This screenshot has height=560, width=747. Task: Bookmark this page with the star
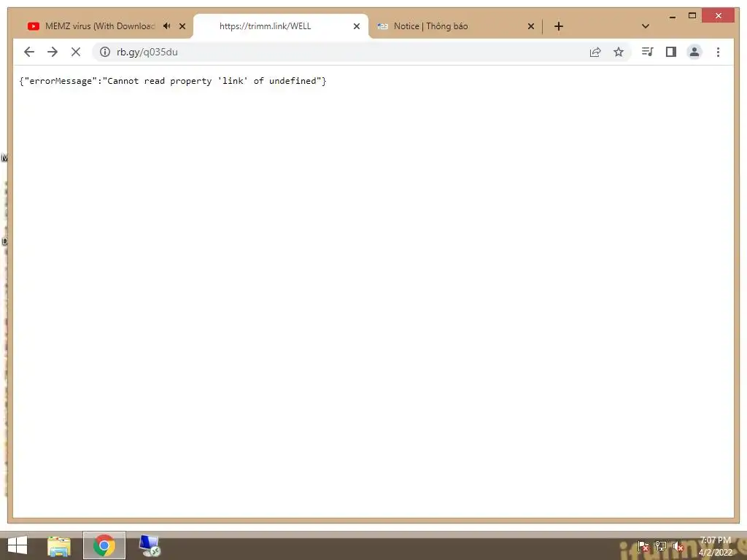click(x=619, y=52)
